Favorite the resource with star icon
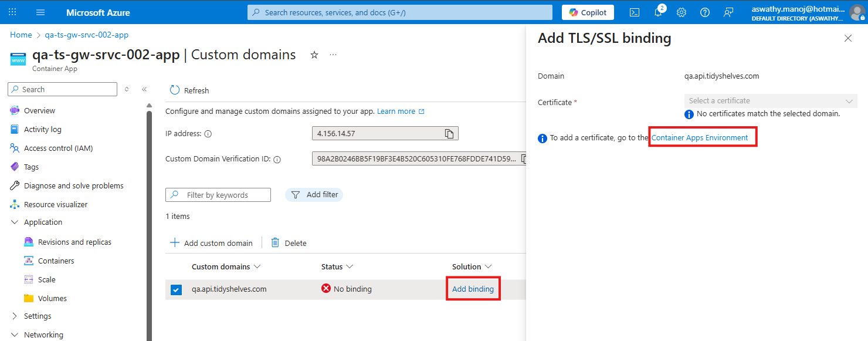 [x=314, y=55]
